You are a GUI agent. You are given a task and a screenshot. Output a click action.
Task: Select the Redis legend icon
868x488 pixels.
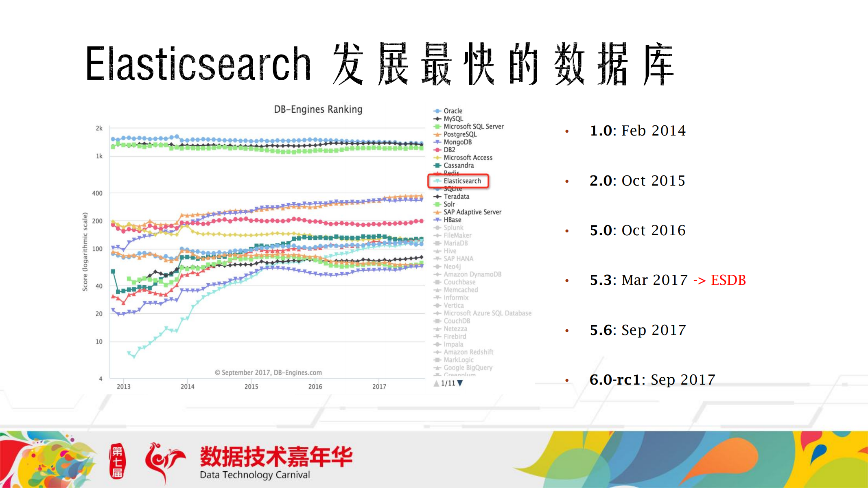tap(437, 173)
